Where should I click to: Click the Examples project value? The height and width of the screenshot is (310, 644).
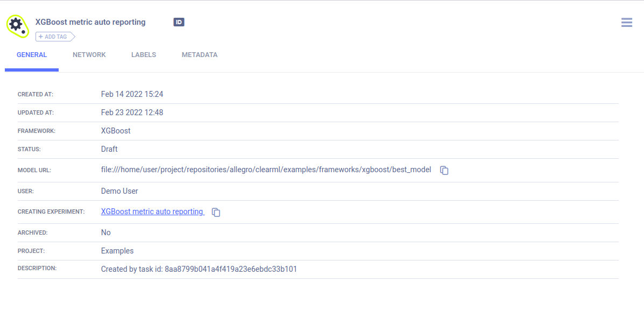[117, 251]
